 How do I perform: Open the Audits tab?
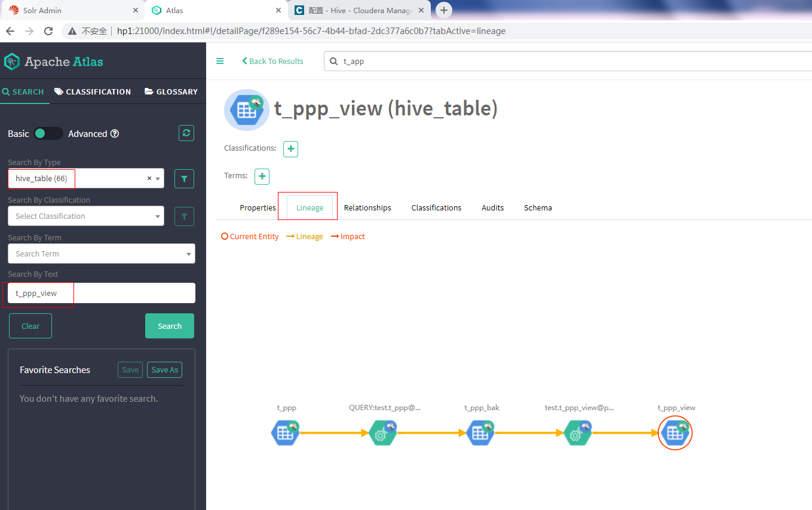point(493,208)
